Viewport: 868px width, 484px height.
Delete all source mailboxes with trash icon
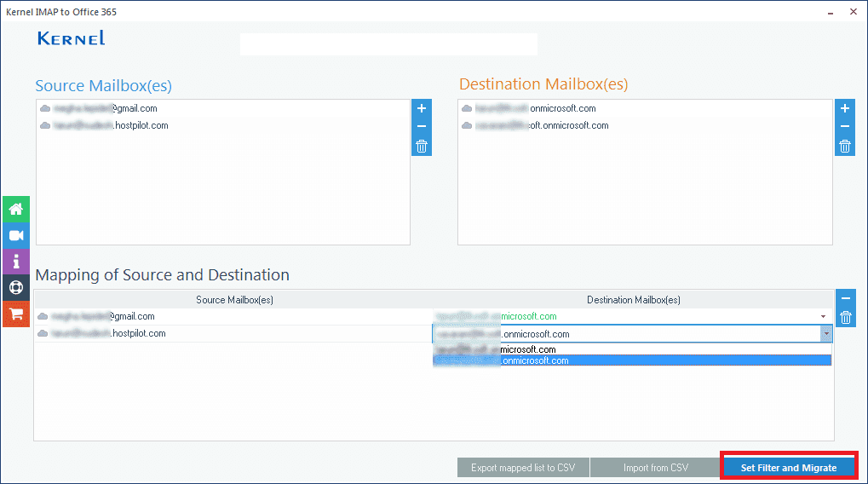(422, 147)
